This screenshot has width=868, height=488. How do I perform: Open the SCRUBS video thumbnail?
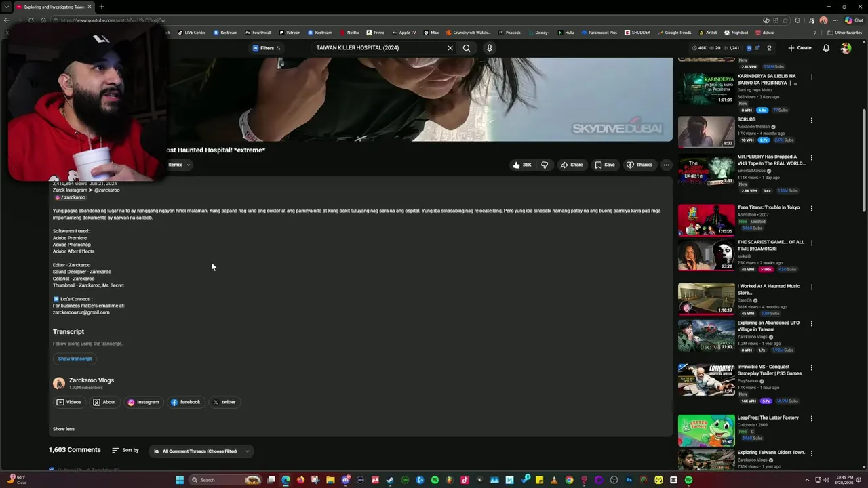[x=706, y=131]
